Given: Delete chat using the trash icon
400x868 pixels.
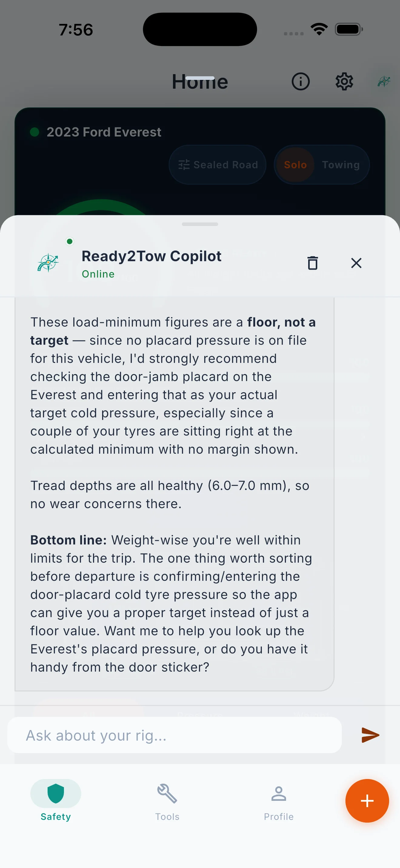Looking at the screenshot, I should click(x=313, y=263).
